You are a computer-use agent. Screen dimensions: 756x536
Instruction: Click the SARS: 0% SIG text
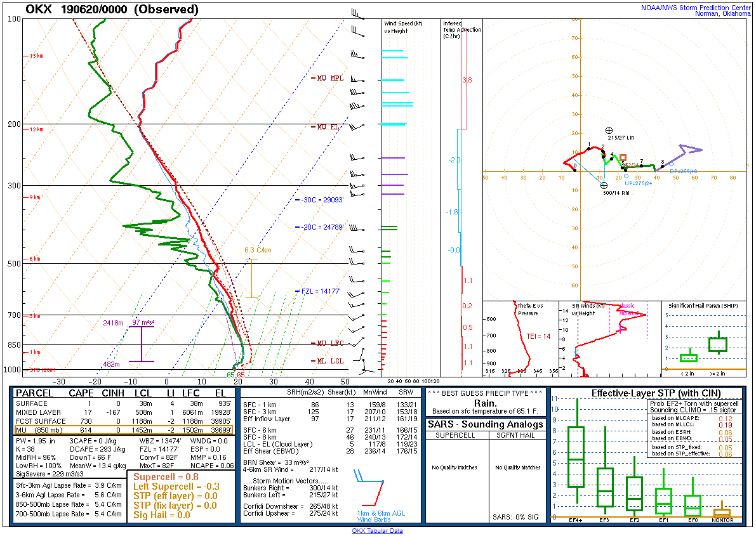click(x=515, y=517)
